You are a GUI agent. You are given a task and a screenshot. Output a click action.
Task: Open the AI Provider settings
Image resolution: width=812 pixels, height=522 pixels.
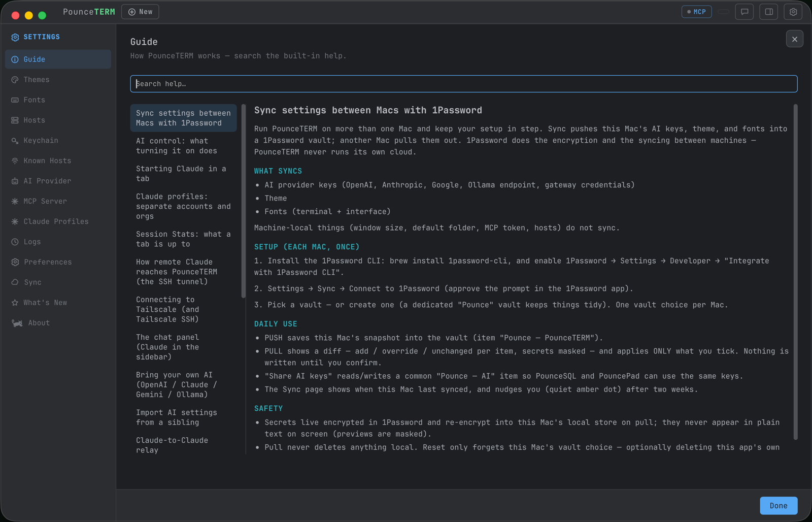click(x=58, y=181)
